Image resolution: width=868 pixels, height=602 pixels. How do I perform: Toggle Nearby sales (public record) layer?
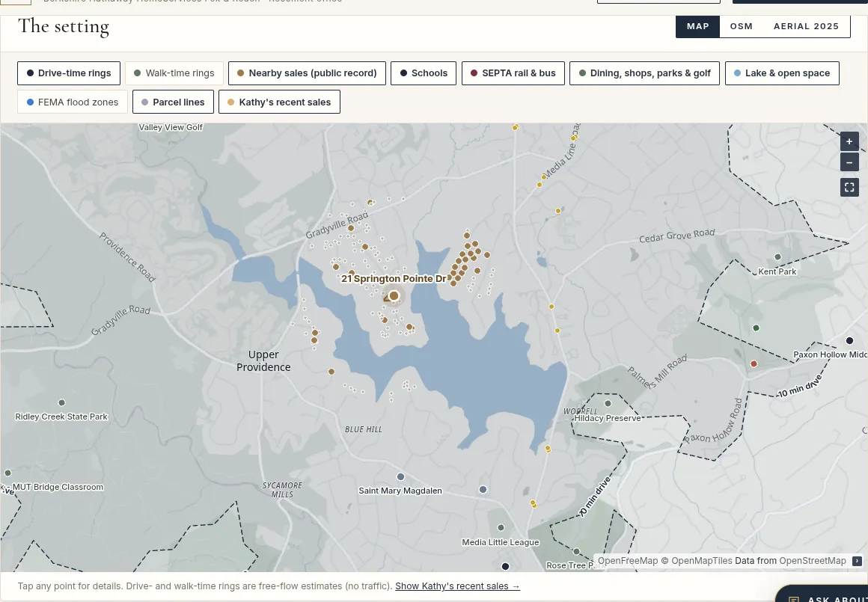point(307,73)
